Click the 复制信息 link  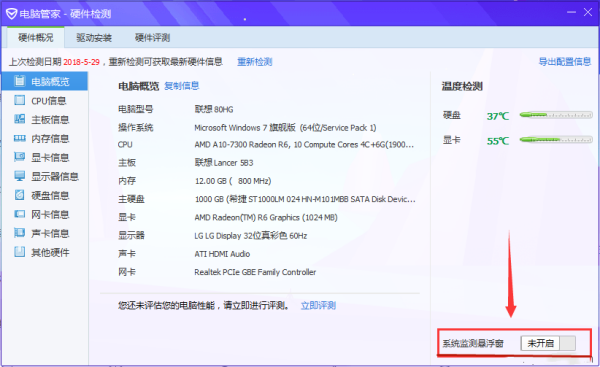(x=182, y=86)
